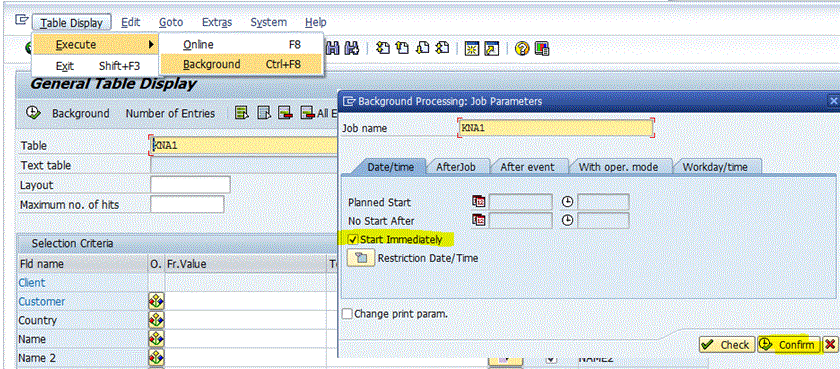Cancel dialog with red X button
The height and width of the screenshot is (369, 840).
[830, 345]
